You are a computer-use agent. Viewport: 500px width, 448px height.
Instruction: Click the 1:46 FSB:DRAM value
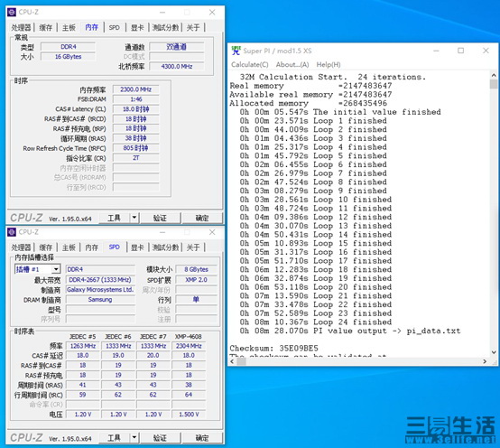point(136,99)
